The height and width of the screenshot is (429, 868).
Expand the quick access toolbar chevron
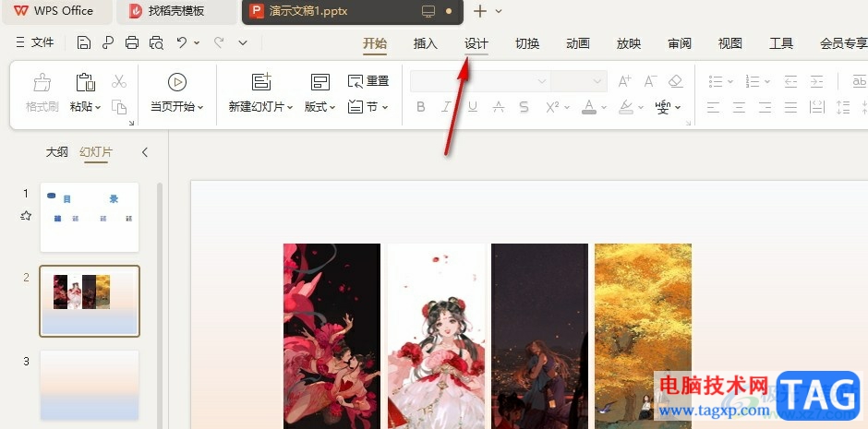[243, 42]
